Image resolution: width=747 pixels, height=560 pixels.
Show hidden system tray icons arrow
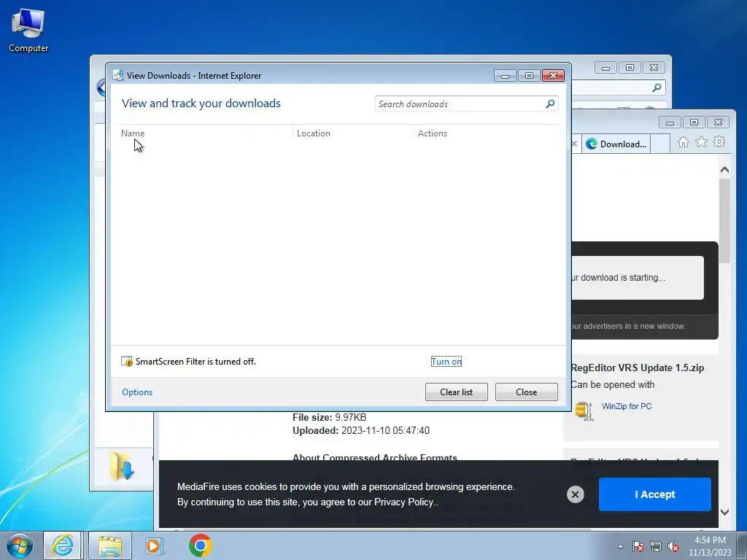pos(620,546)
